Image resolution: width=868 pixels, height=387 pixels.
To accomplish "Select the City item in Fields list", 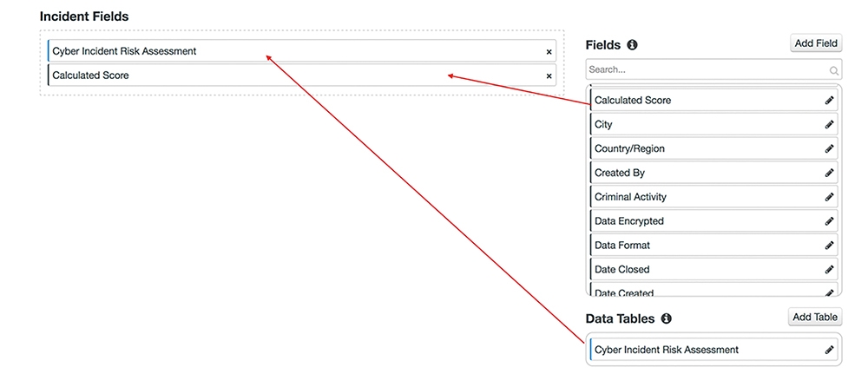I will (694, 125).
